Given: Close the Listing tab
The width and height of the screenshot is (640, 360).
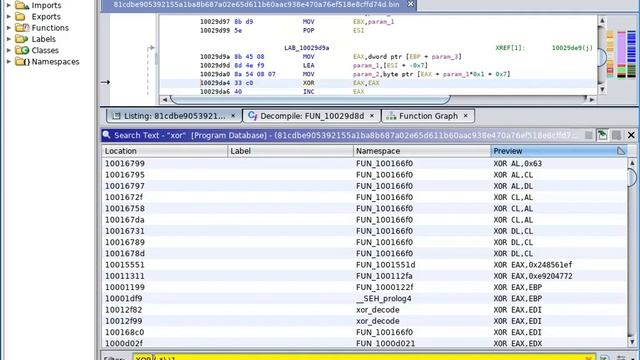Looking at the screenshot, I should pyautogui.click(x=233, y=116).
